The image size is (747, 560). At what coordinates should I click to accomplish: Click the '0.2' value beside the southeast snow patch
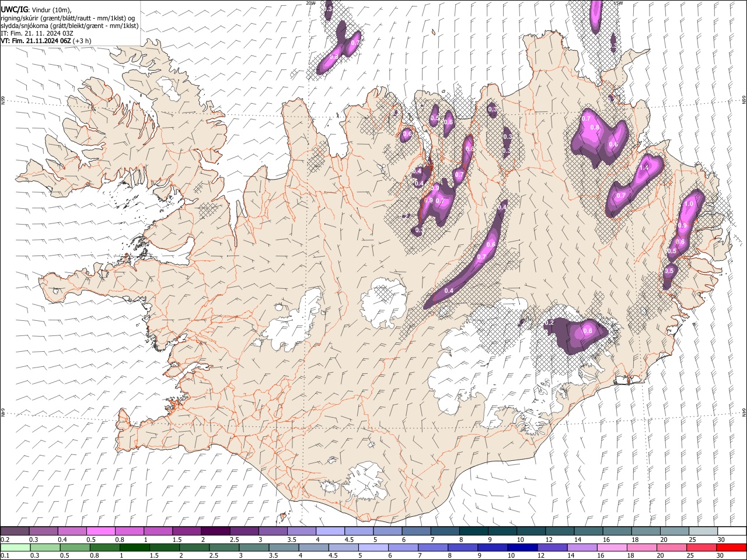(549, 323)
